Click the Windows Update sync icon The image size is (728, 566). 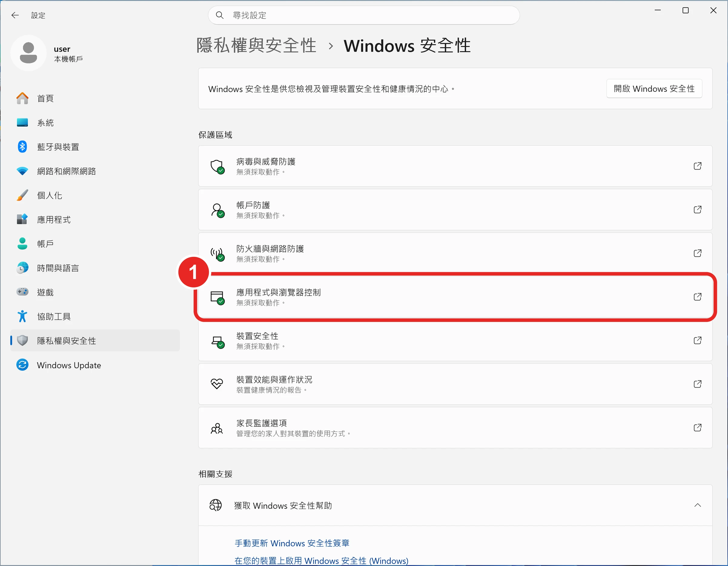tap(22, 365)
